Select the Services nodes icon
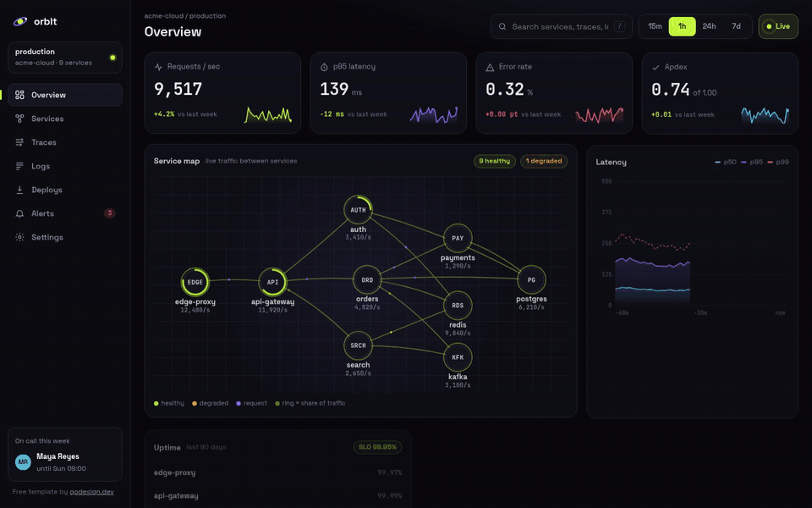 19,119
